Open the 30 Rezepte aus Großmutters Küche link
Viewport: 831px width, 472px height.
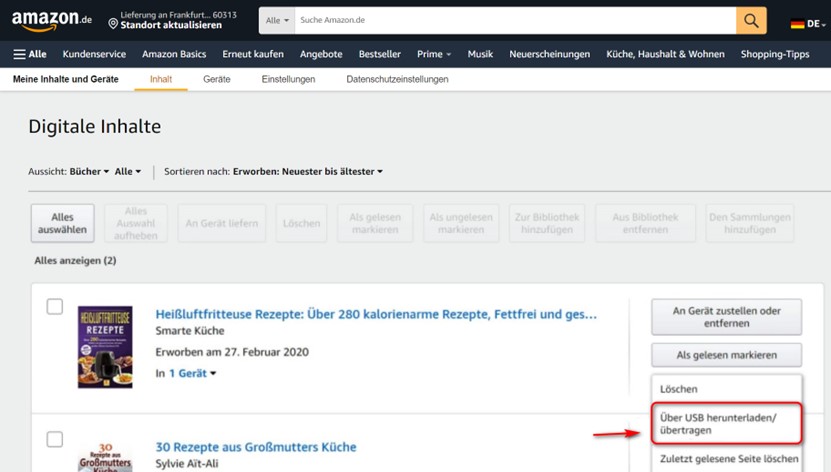[x=256, y=447]
